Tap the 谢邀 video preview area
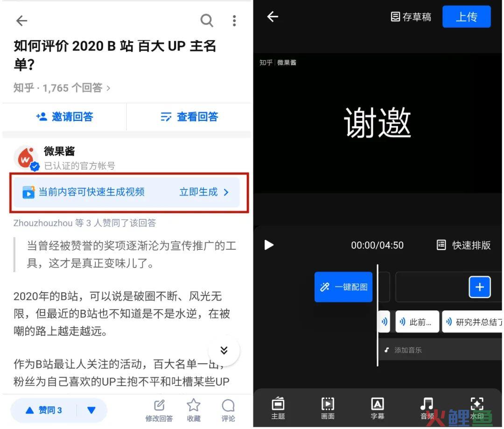Viewport: 504px width, 429px height. [x=378, y=122]
